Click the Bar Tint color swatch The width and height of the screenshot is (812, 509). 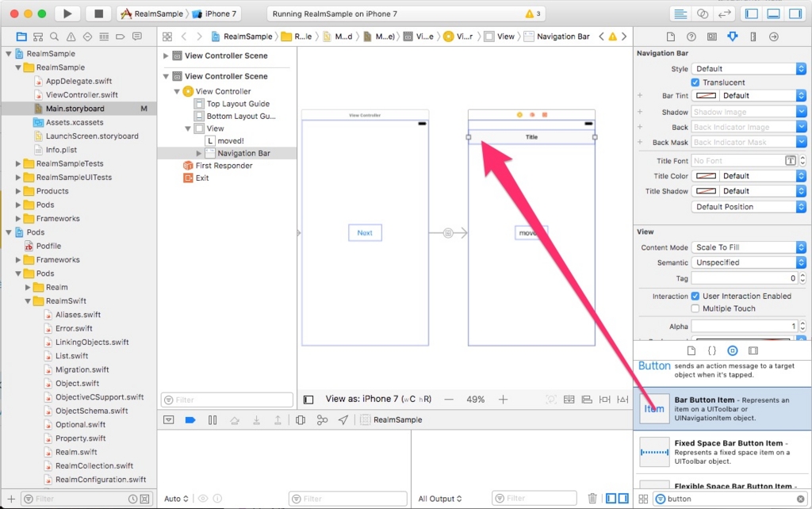coord(706,96)
